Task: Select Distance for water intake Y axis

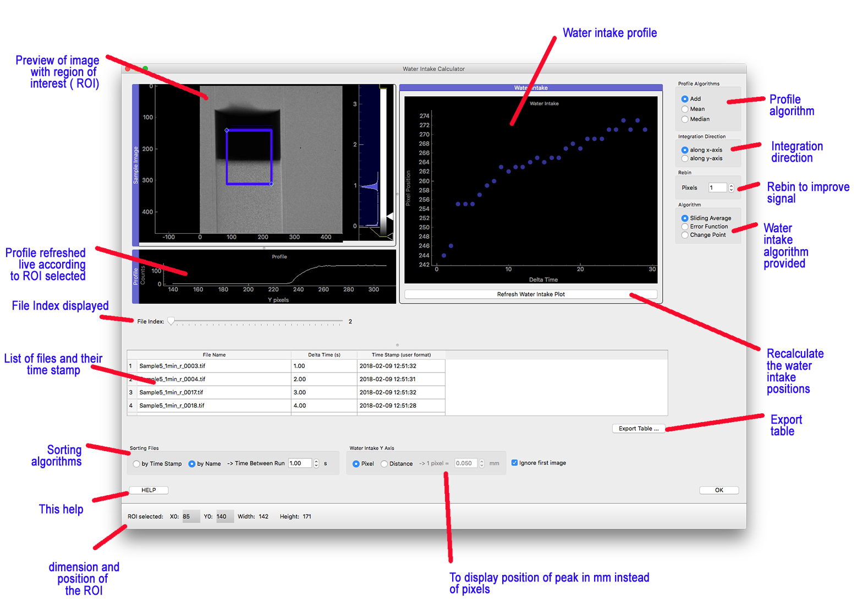Action: click(x=384, y=464)
